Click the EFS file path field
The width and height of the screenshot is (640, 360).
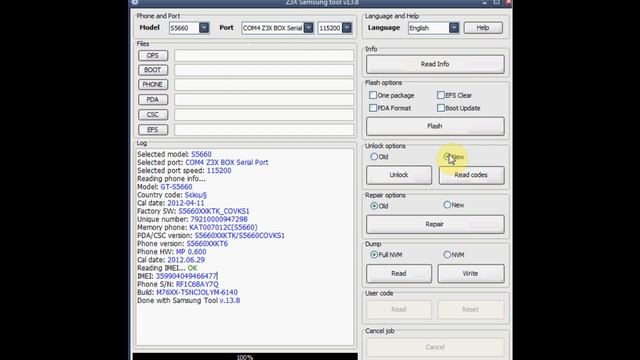point(264,130)
